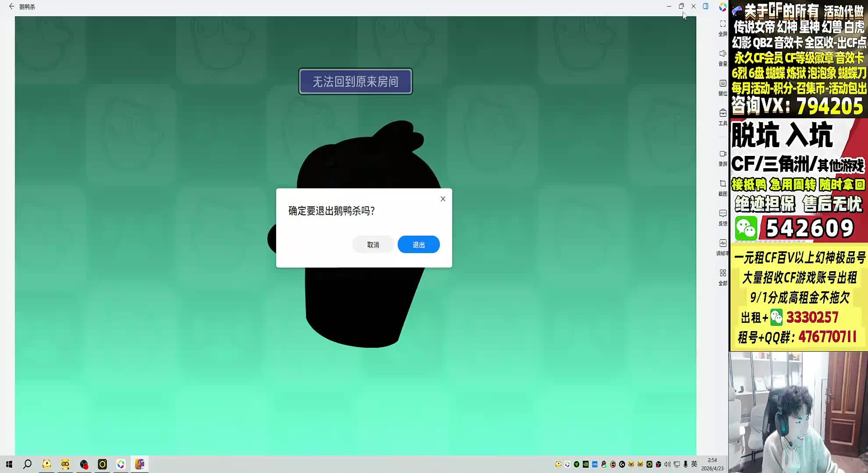Click the fullscreen (全屏) sidebar icon

[x=722, y=24]
